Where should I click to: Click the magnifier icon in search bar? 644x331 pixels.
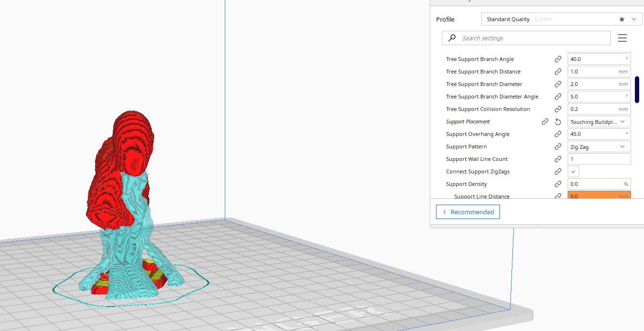(x=452, y=38)
